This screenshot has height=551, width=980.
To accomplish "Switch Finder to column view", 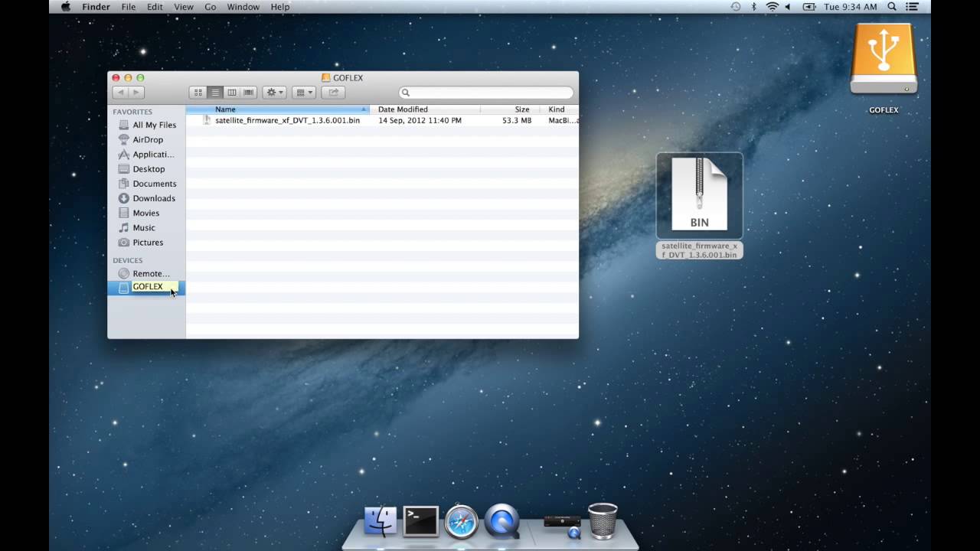I will tap(232, 93).
